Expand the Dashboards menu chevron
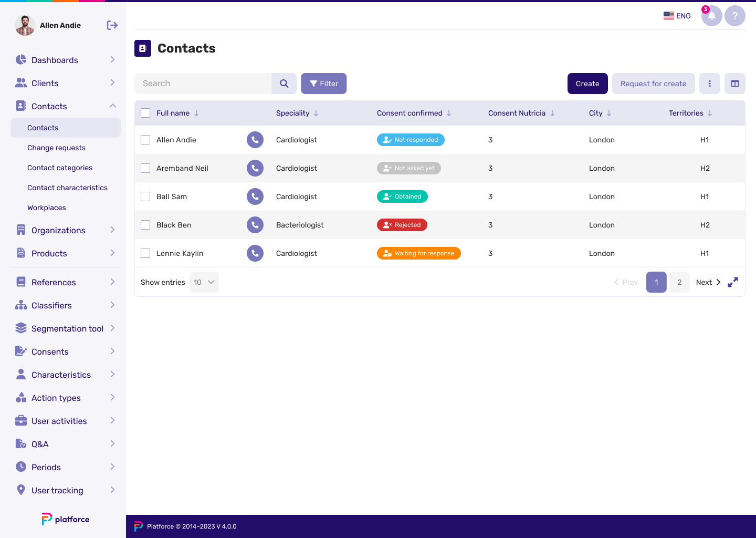The width and height of the screenshot is (756, 538). (112, 59)
